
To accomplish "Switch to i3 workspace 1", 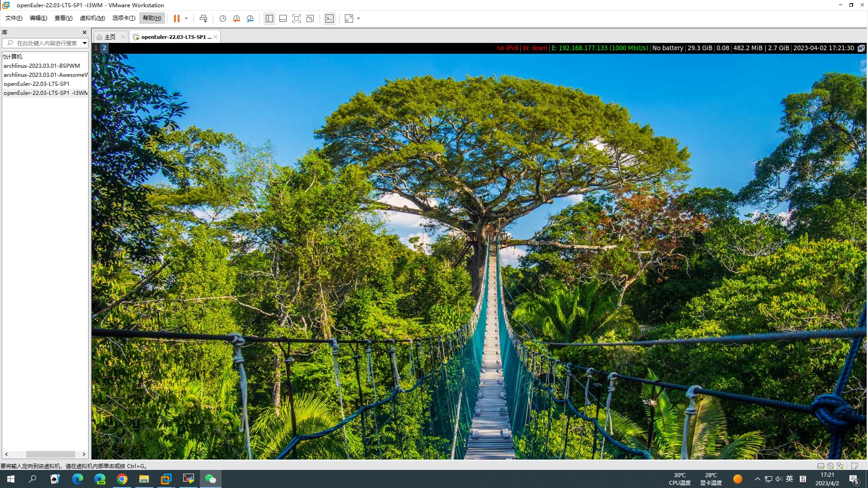I will pos(96,48).
